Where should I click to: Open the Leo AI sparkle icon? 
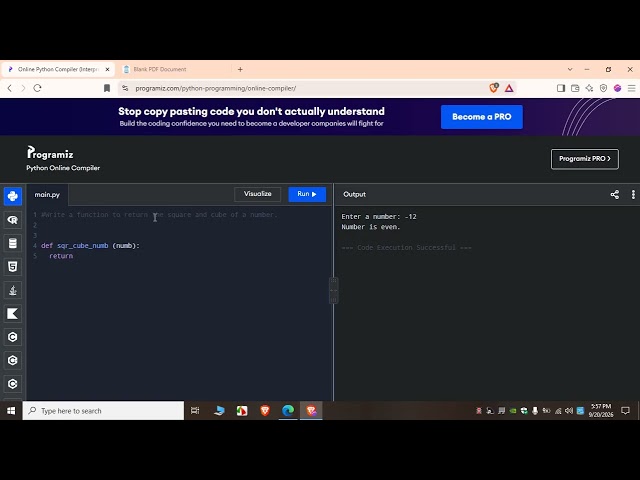point(589,88)
